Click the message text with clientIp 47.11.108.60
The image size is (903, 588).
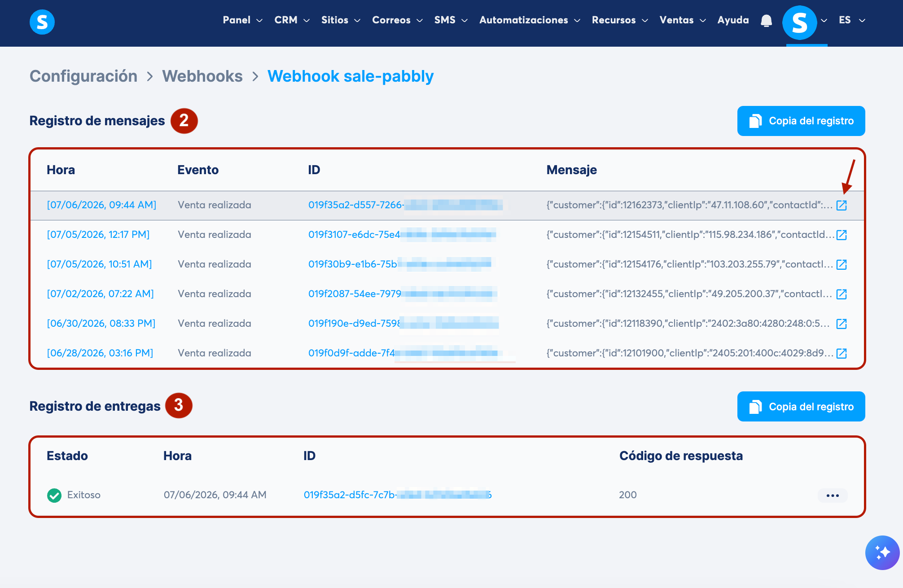coord(689,205)
